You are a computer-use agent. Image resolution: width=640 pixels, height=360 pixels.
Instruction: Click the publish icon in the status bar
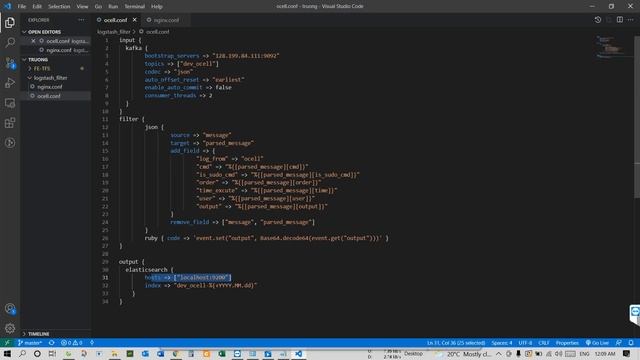(x=92, y=343)
